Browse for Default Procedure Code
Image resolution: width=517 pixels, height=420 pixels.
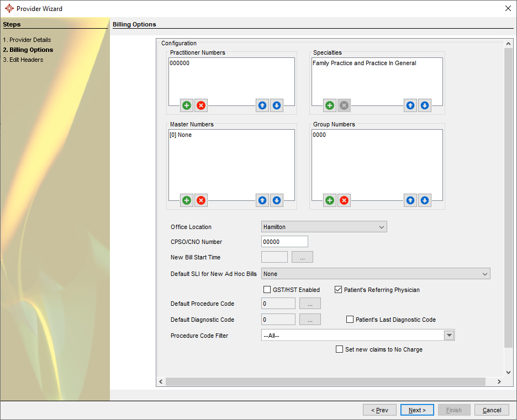(x=310, y=304)
